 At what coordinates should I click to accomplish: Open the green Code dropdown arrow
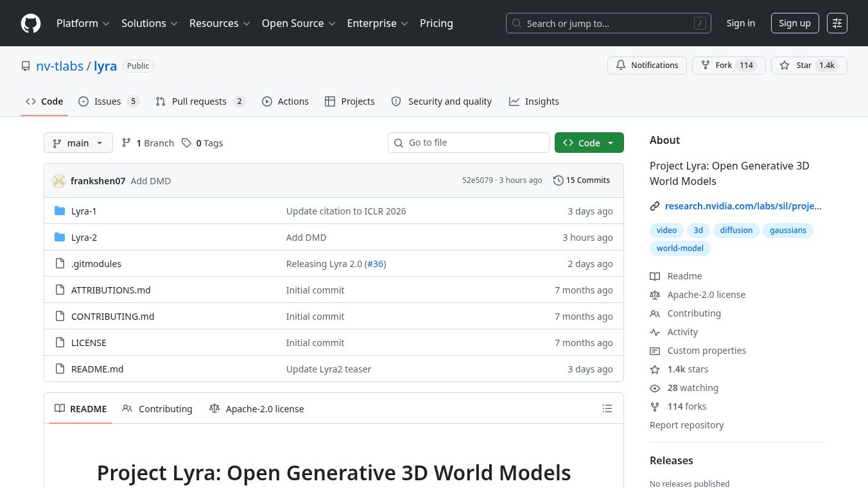coord(611,143)
